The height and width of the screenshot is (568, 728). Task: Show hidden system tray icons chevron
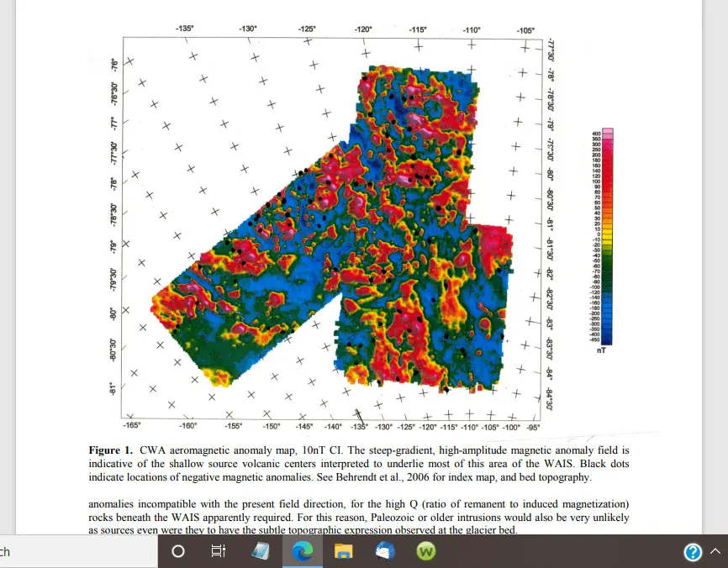(715, 552)
